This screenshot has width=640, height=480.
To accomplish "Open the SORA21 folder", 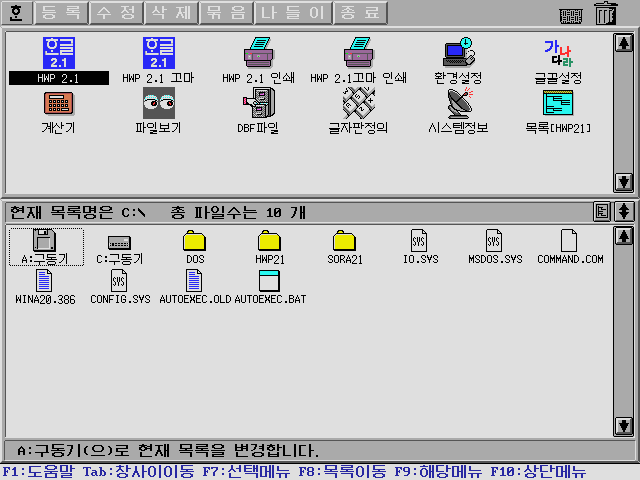I will [344, 240].
